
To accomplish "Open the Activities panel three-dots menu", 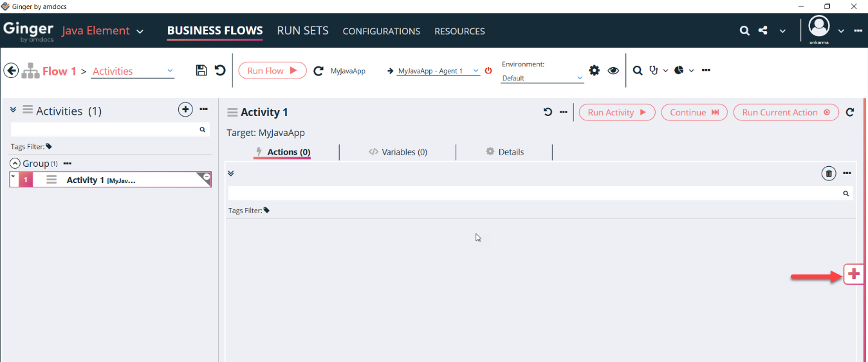I will 204,110.
